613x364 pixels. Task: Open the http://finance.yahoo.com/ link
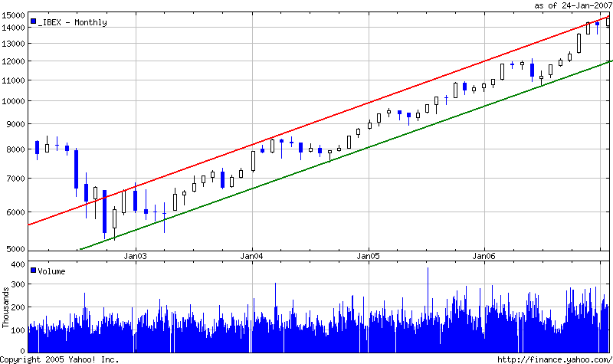click(554, 359)
